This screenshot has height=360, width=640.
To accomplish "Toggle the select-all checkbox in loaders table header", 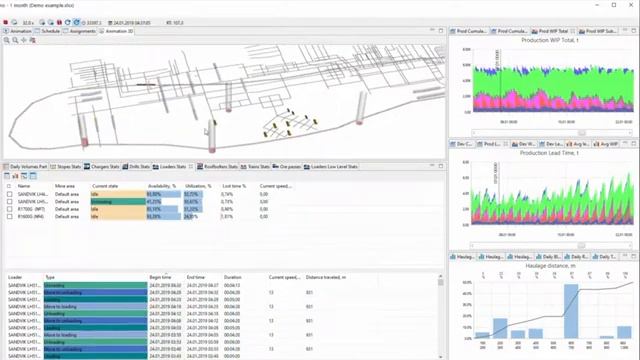I will click(x=9, y=186).
